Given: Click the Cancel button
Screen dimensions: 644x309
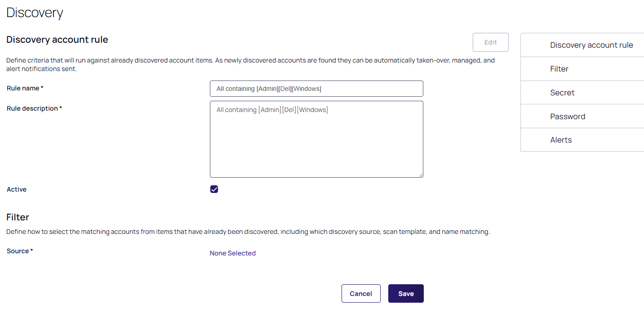Looking at the screenshot, I should point(361,294).
